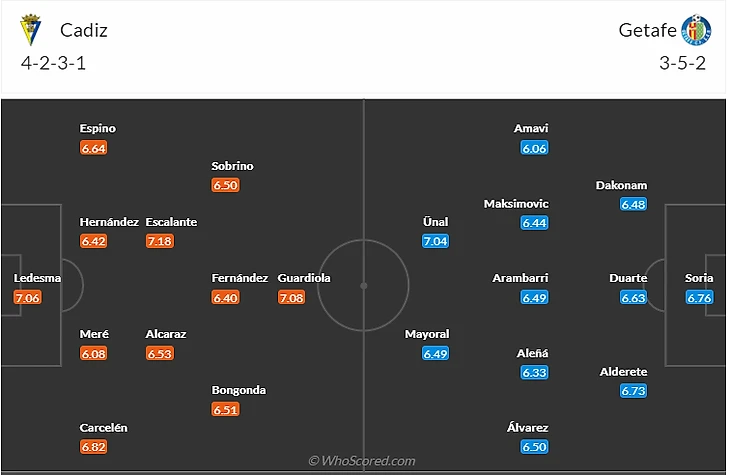Click Escalante's 7.18 rating badge
Image resolution: width=730 pixels, height=475 pixels.
tap(159, 241)
